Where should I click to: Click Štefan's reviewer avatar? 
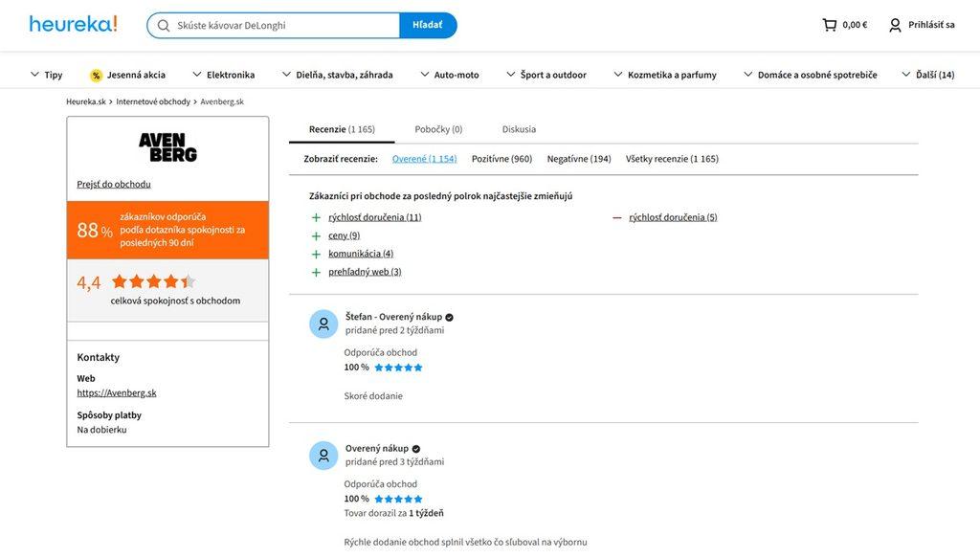pyautogui.click(x=323, y=324)
